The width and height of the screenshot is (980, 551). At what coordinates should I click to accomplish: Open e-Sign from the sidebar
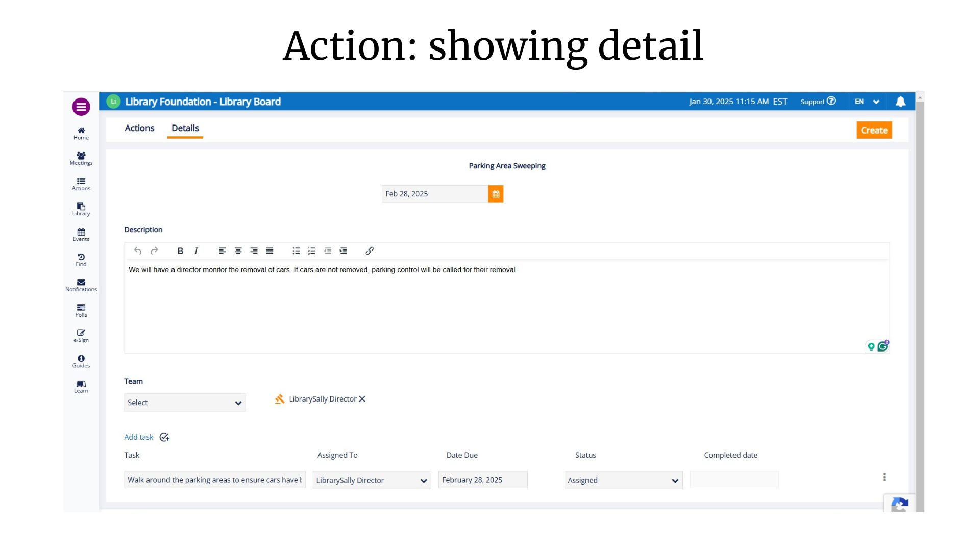click(x=81, y=336)
